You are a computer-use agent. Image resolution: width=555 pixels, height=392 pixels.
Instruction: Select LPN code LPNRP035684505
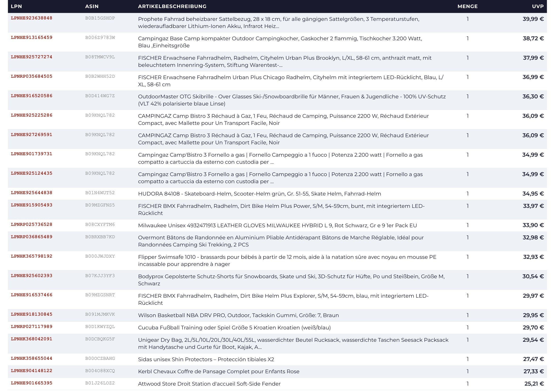[31, 76]
